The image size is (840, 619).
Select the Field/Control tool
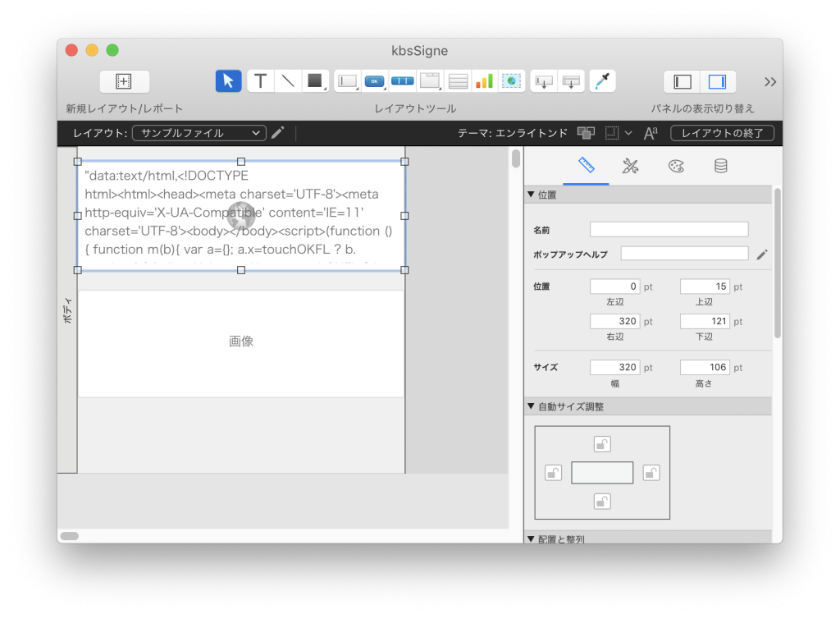(x=348, y=81)
